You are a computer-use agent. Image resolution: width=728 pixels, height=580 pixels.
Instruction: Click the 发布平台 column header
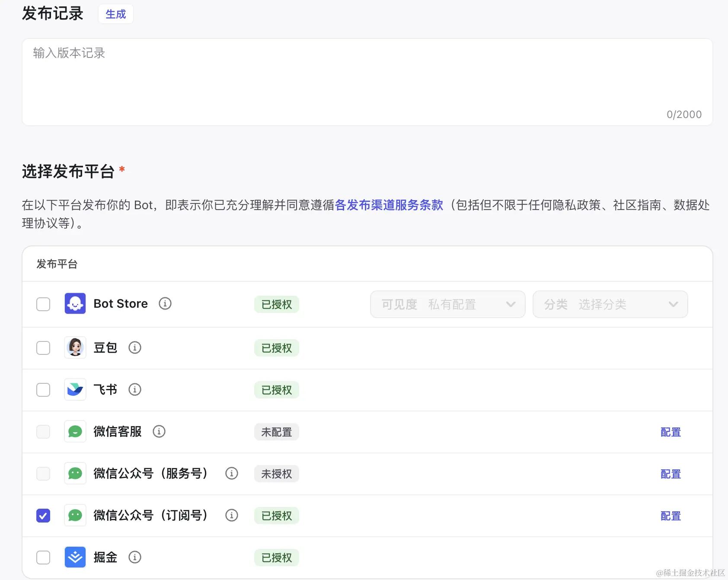click(x=57, y=264)
